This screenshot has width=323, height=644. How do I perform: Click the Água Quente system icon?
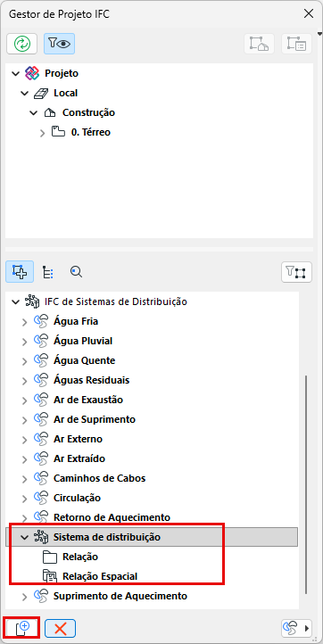click(42, 360)
